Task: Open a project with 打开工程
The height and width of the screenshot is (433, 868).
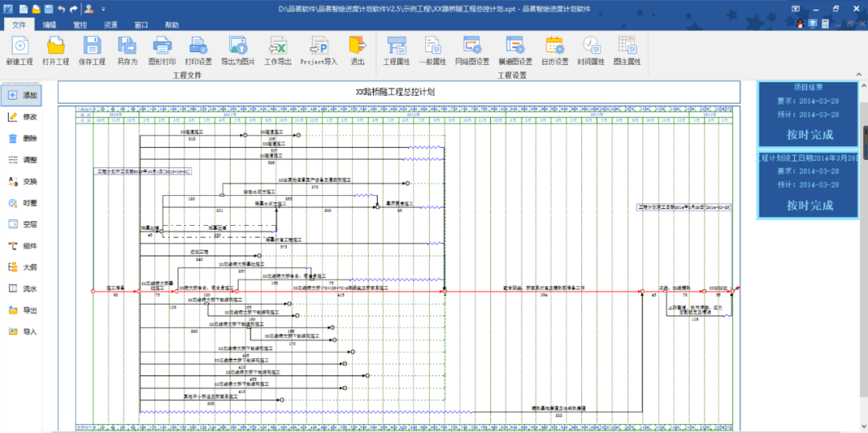Action: click(x=55, y=51)
